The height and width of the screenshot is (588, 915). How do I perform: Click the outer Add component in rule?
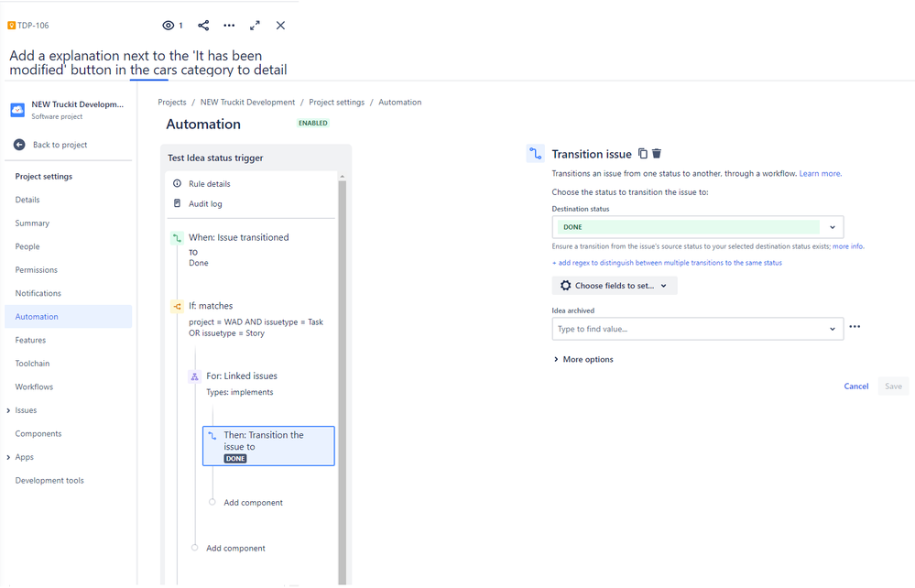click(235, 549)
